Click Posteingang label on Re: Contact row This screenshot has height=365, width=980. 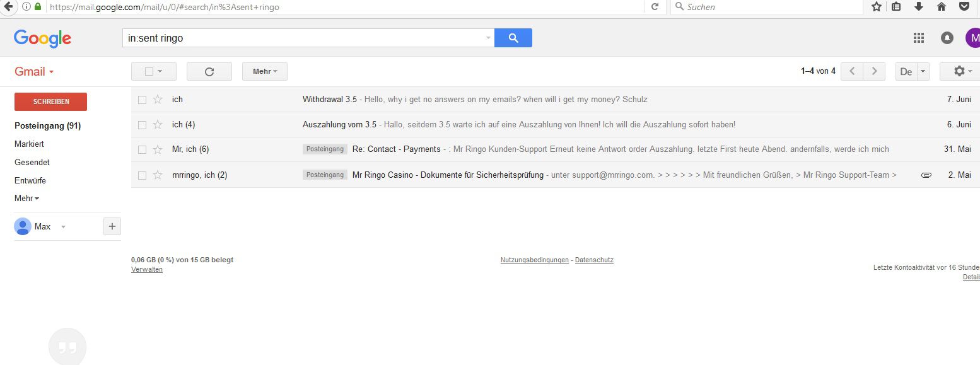325,149
